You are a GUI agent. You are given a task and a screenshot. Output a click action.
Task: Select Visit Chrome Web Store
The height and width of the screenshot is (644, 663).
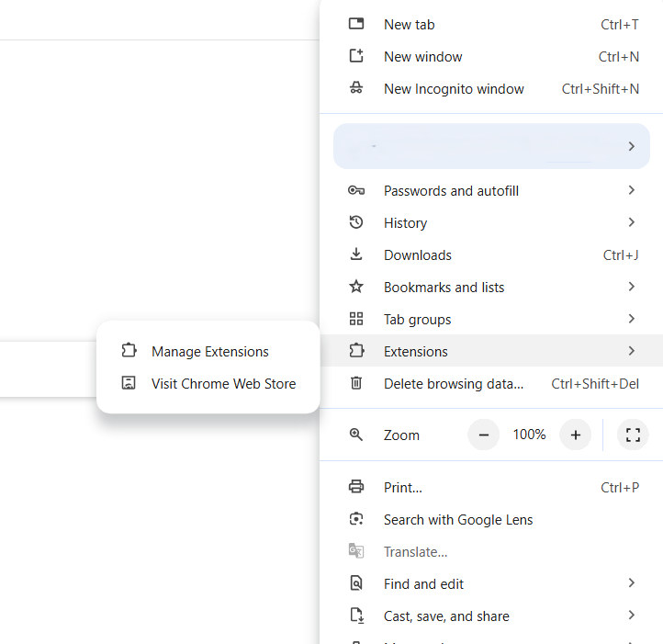click(223, 384)
